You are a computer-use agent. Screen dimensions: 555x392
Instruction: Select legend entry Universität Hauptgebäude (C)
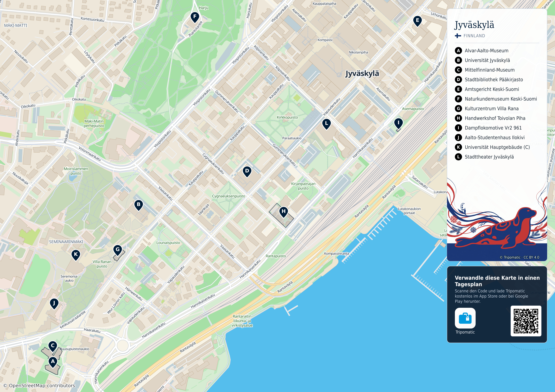[x=497, y=147]
